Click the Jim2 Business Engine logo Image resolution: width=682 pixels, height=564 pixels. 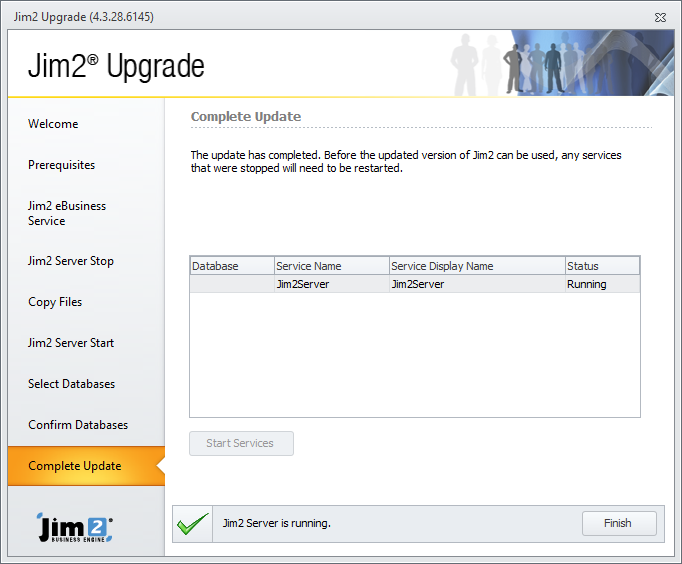75,527
